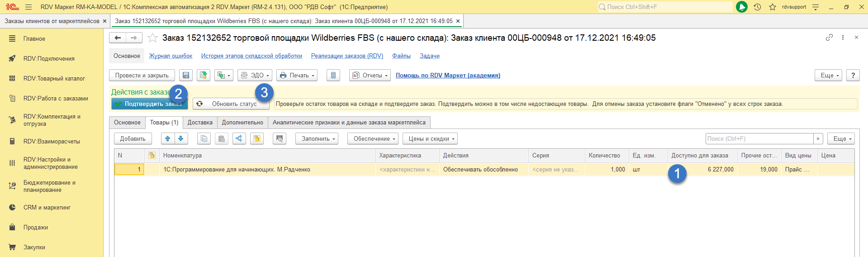Click the paste rows icon
868x257 pixels.
tap(222, 139)
